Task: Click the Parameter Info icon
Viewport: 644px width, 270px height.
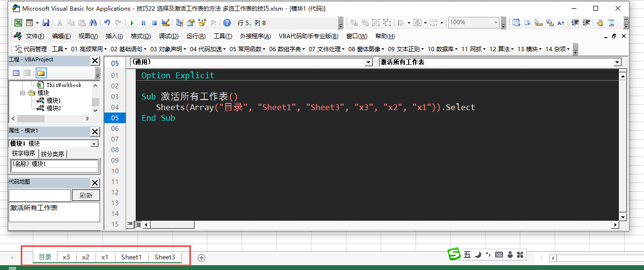Action: click(550, 23)
